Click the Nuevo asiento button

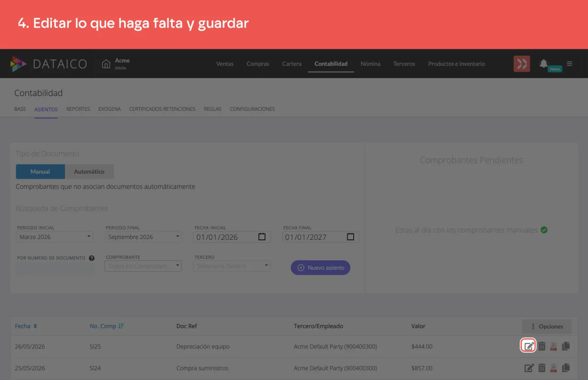321,267
